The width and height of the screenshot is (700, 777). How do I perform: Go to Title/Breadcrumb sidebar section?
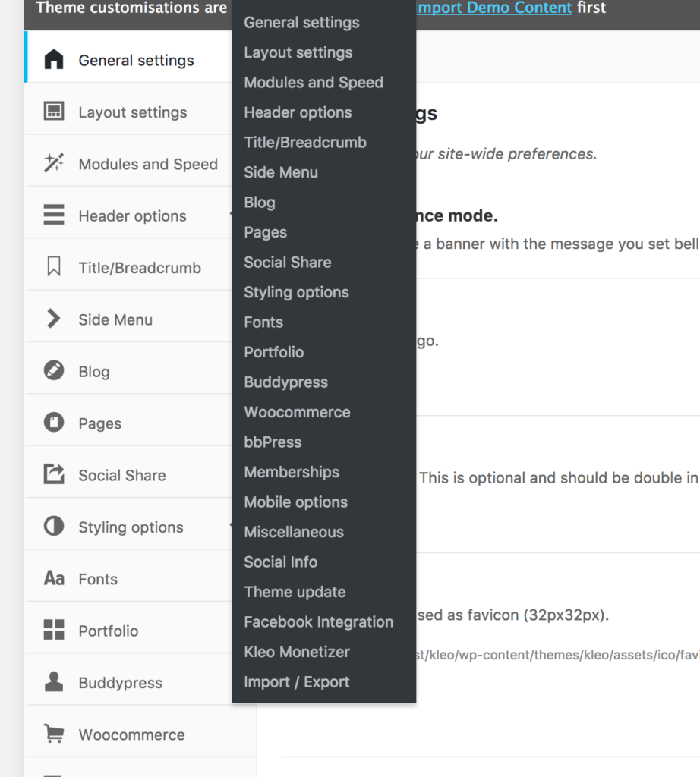(128, 264)
